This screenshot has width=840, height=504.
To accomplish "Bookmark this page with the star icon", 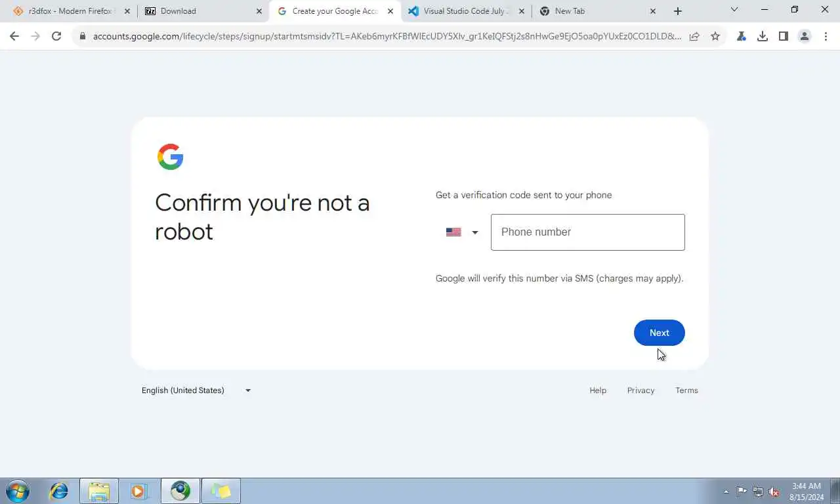I will (715, 37).
